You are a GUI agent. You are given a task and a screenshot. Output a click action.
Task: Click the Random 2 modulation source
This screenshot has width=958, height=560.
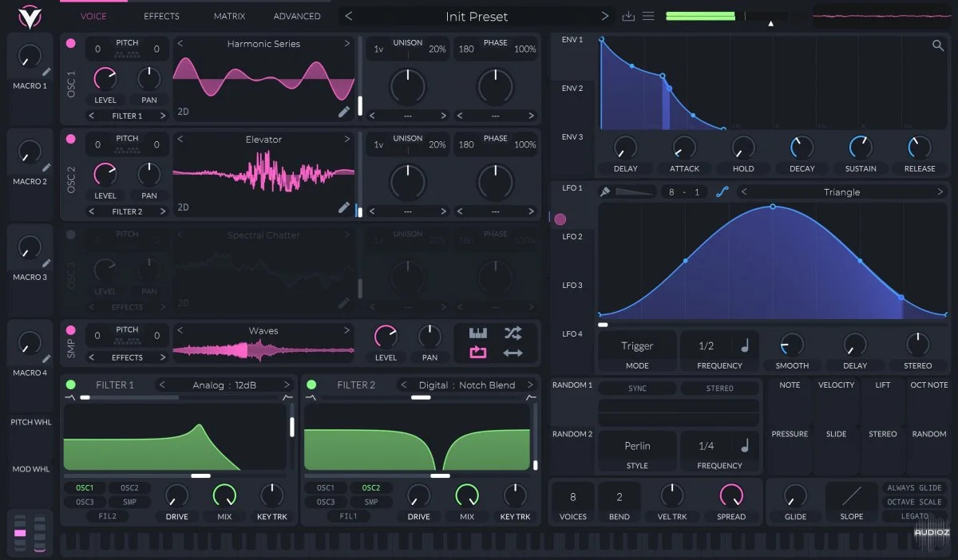coord(572,435)
